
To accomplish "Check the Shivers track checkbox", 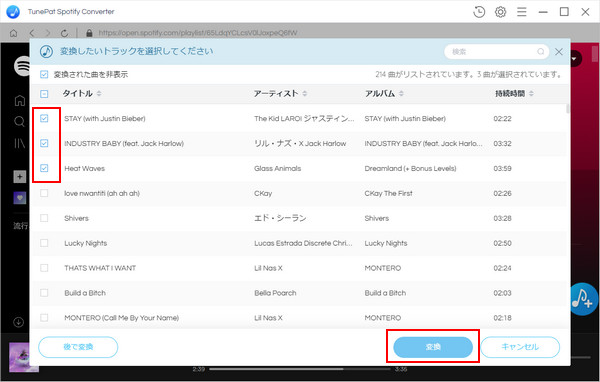I will 44,218.
